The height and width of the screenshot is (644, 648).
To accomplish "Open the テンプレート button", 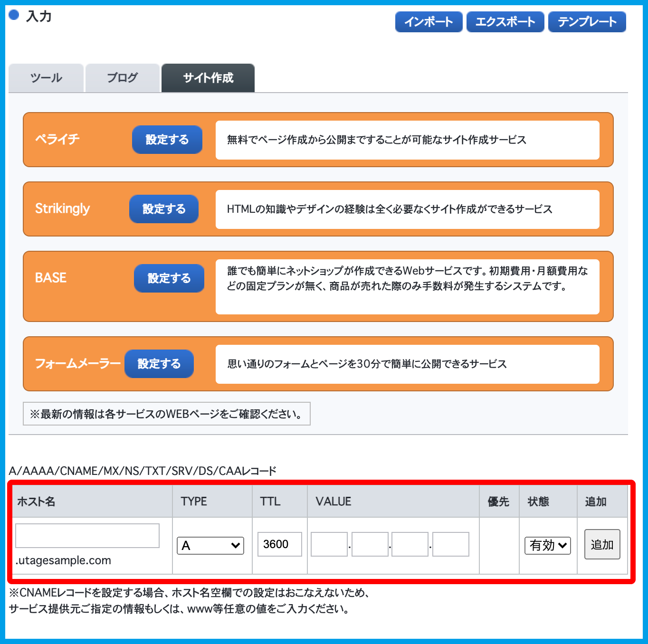I will click(587, 22).
